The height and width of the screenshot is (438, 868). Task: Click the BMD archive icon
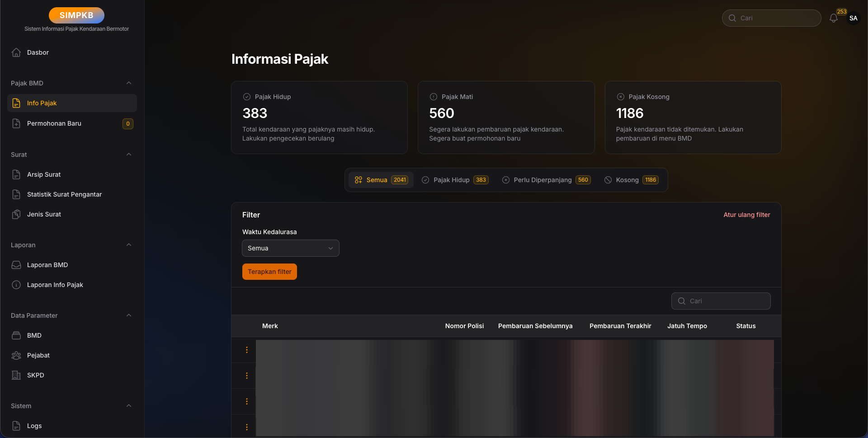click(16, 335)
